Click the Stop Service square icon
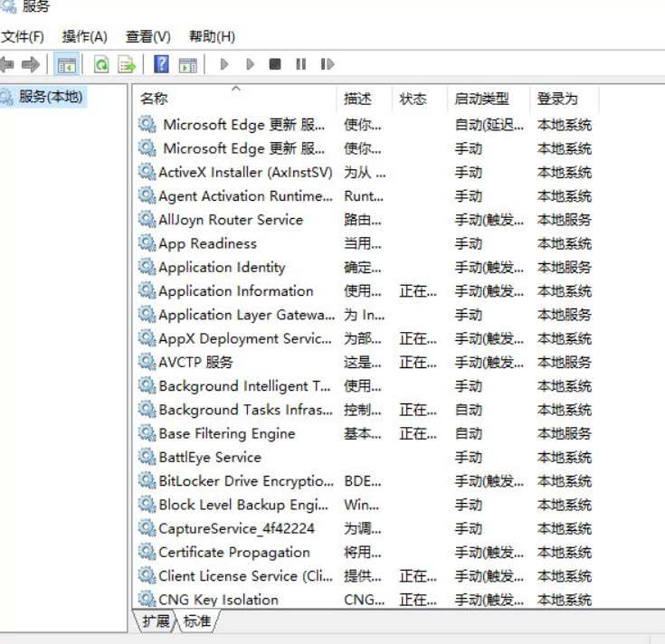 [275, 64]
